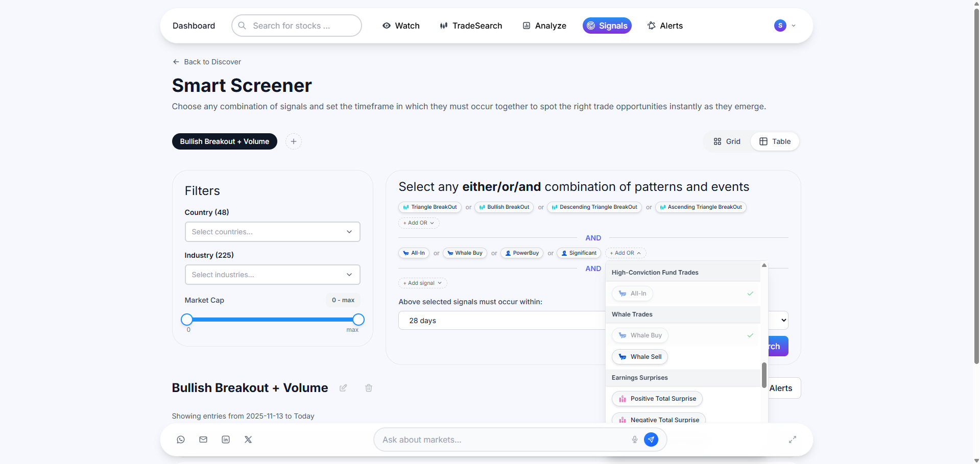The image size is (980, 464).
Task: Open the Select countries dropdown
Action: click(x=272, y=232)
